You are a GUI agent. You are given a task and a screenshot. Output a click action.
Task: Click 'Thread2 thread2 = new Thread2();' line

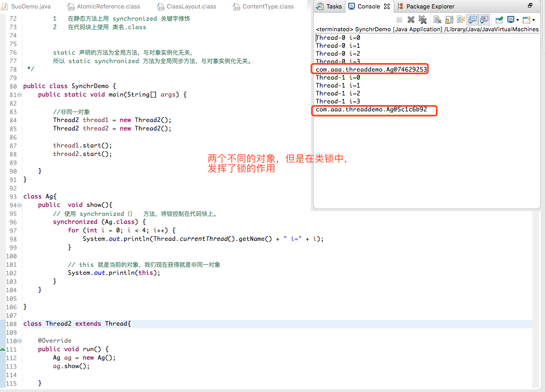(113, 128)
